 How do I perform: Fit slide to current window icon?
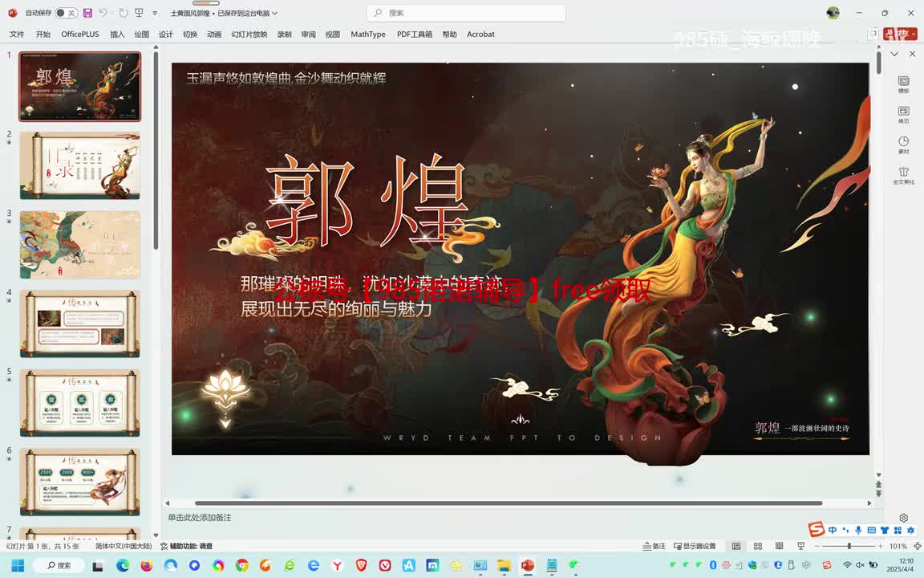point(917,546)
